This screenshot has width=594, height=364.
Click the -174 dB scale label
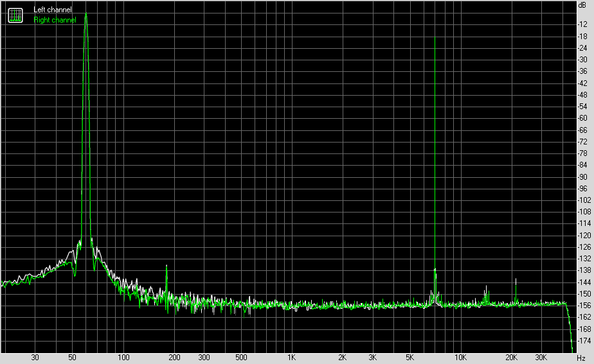tap(584, 340)
